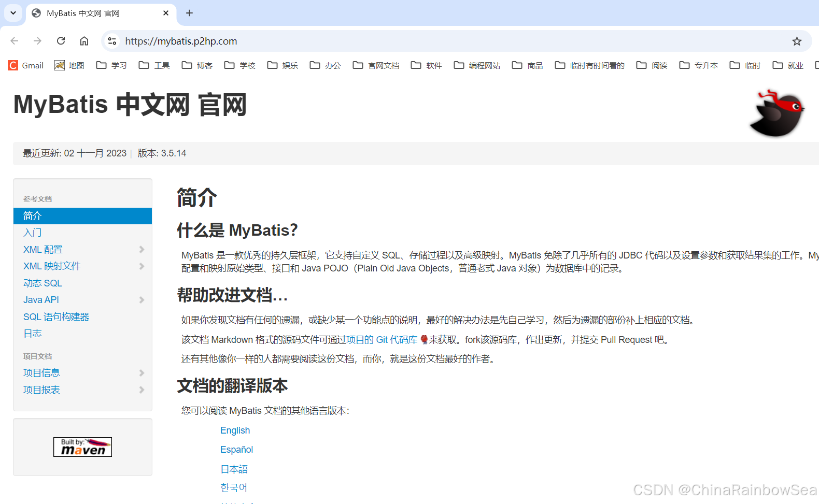Image resolution: width=819 pixels, height=504 pixels.
Task: Open 项目报表 sidebar link
Action: [x=41, y=390]
